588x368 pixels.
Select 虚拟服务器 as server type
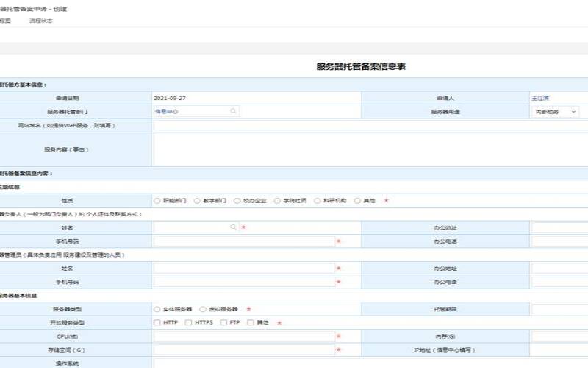(203, 309)
